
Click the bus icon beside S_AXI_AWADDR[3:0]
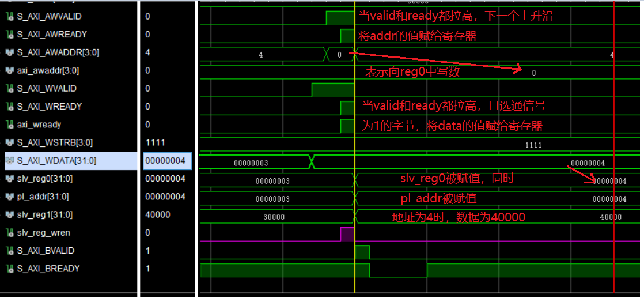[10, 52]
